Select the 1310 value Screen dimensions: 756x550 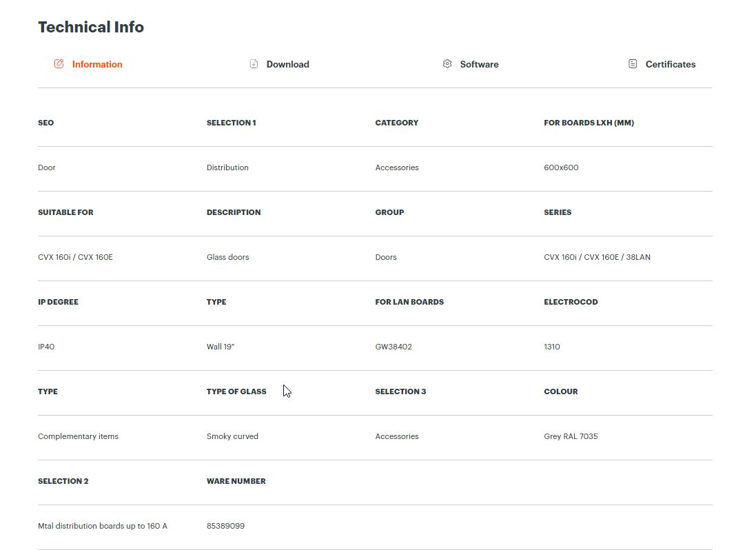point(552,347)
